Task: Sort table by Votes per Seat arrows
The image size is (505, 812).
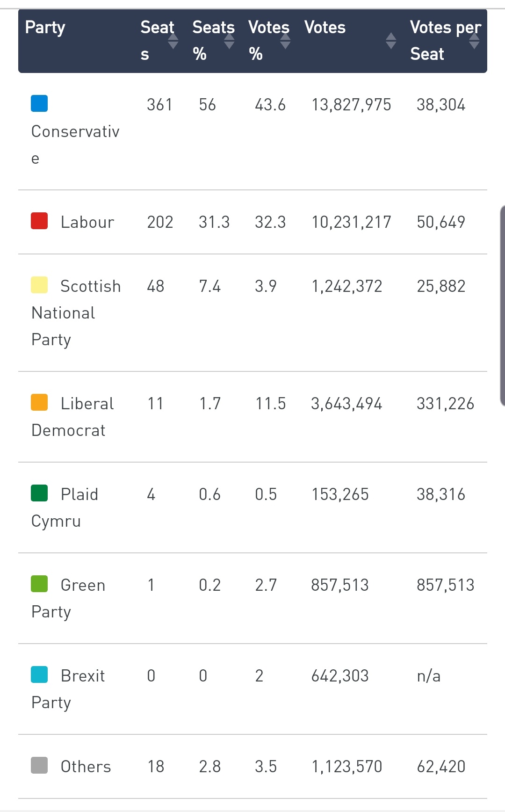Action: [x=474, y=41]
